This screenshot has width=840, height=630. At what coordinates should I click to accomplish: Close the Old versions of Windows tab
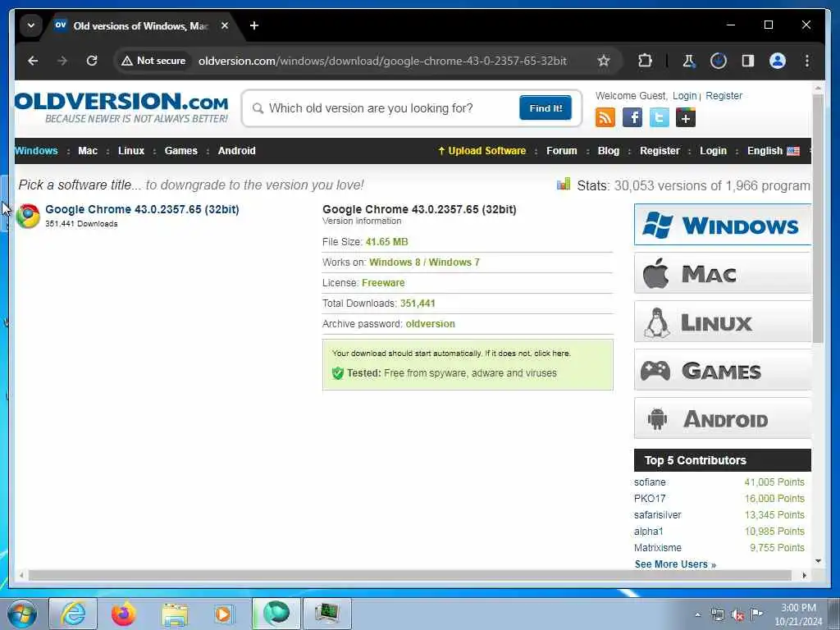(x=225, y=25)
